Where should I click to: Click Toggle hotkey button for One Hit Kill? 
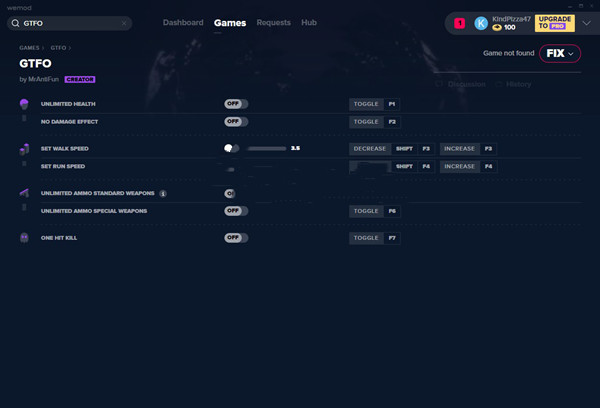[x=366, y=238]
